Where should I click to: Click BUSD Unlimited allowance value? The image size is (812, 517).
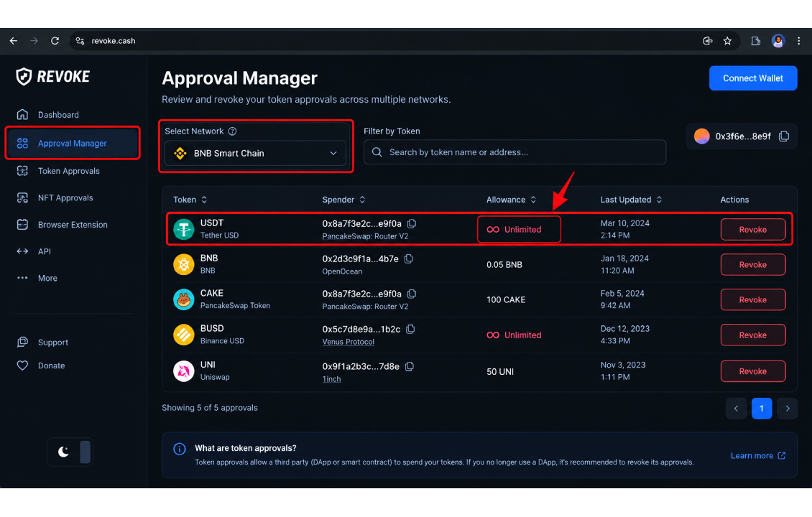point(514,335)
